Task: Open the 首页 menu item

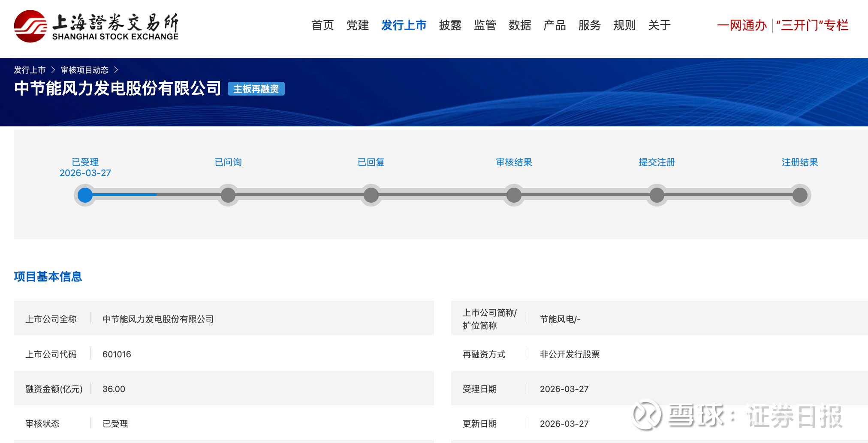Action: coord(322,25)
